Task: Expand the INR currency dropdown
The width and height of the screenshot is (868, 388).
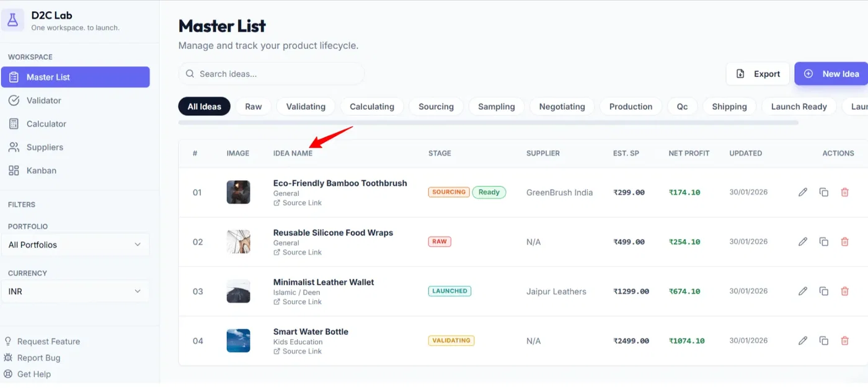Action: (75, 291)
